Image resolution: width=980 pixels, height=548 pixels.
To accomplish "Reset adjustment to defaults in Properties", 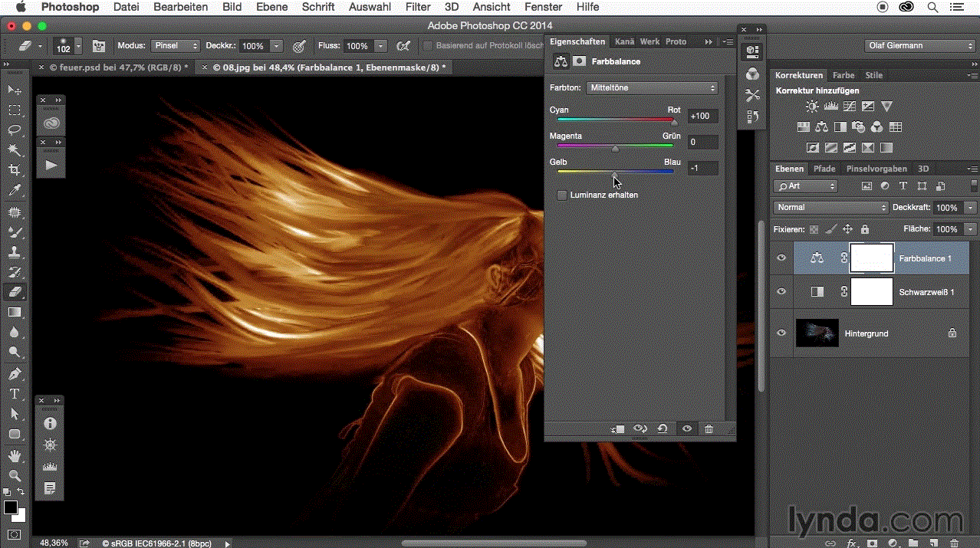I will [x=663, y=429].
